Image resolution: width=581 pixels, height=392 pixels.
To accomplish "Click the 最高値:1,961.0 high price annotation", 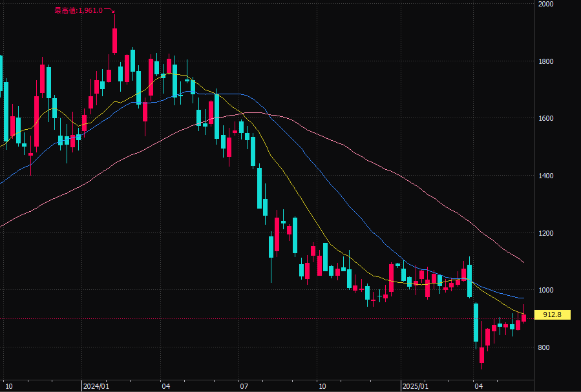I will pos(79,11).
